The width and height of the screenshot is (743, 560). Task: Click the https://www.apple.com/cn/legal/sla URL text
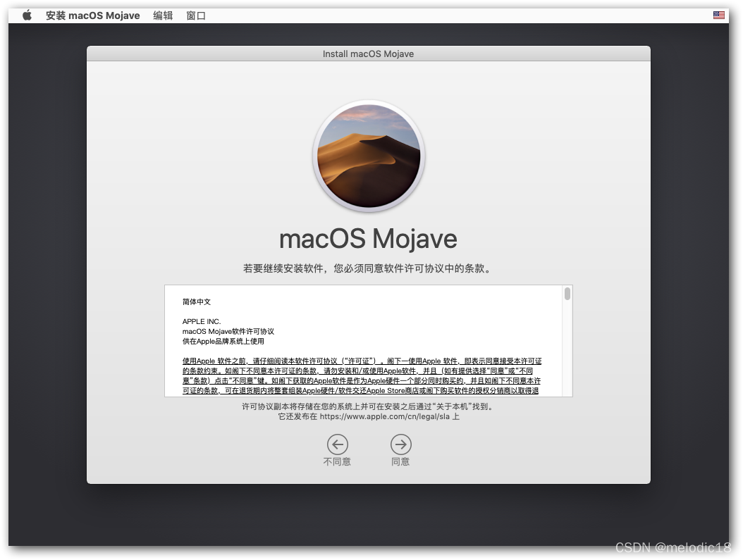[384, 416]
